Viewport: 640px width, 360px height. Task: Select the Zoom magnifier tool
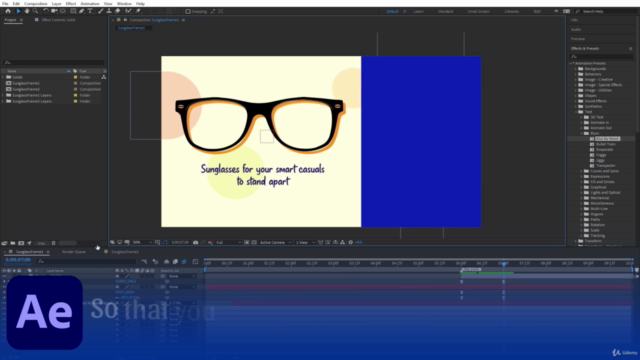pyautogui.click(x=36, y=11)
